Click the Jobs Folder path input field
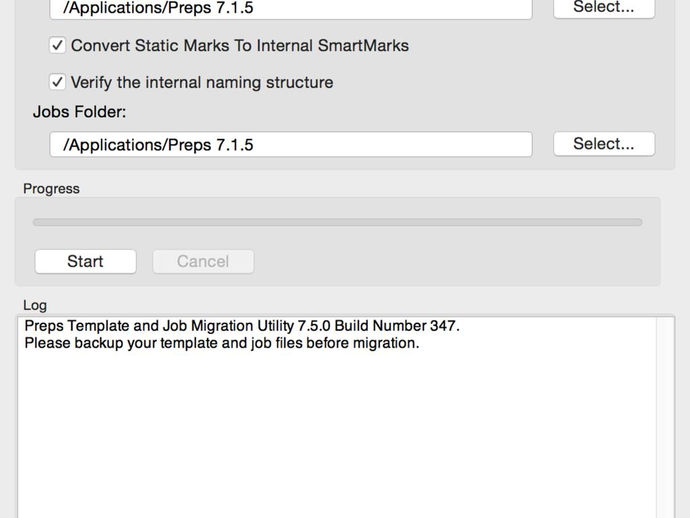 (x=291, y=144)
